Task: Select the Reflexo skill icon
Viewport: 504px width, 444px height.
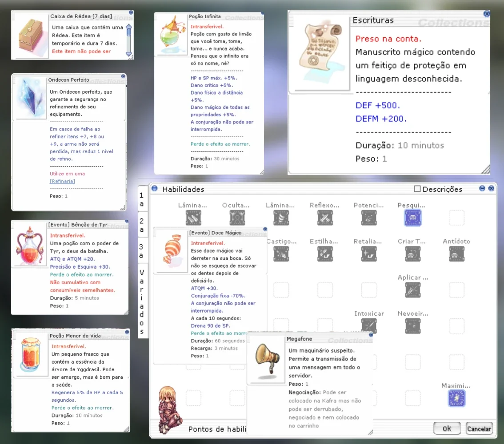Action: (325, 218)
